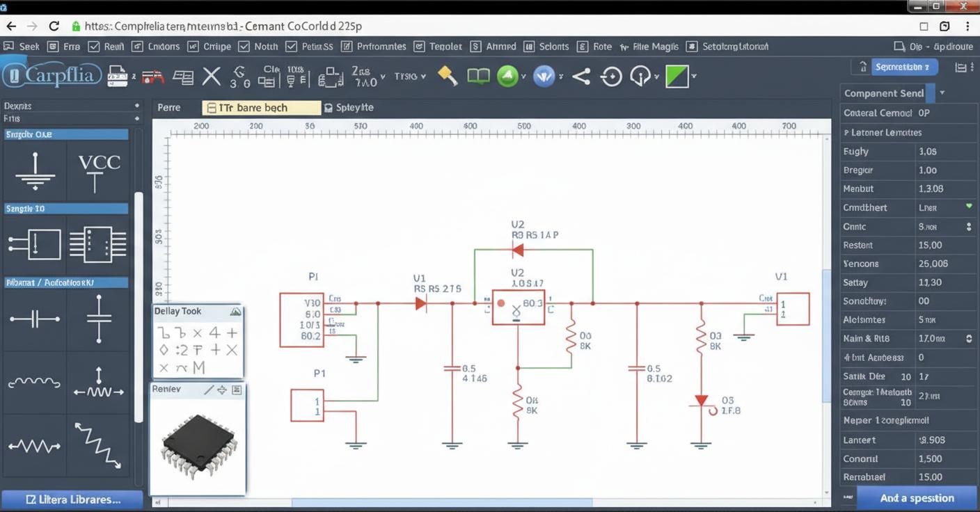The image size is (980, 512).
Task: Click the share nodes icon in toolbar
Action: pos(581,76)
